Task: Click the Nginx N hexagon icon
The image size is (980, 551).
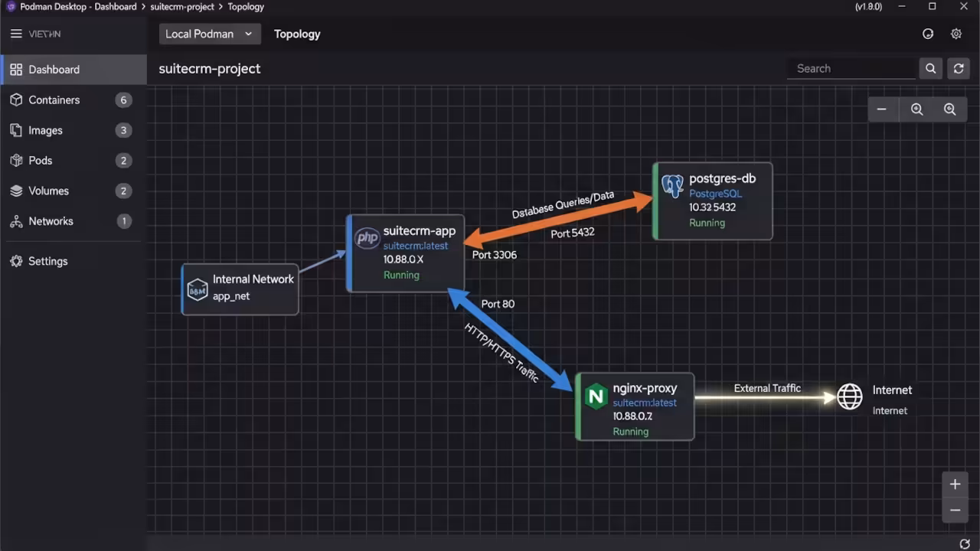Action: pyautogui.click(x=596, y=396)
